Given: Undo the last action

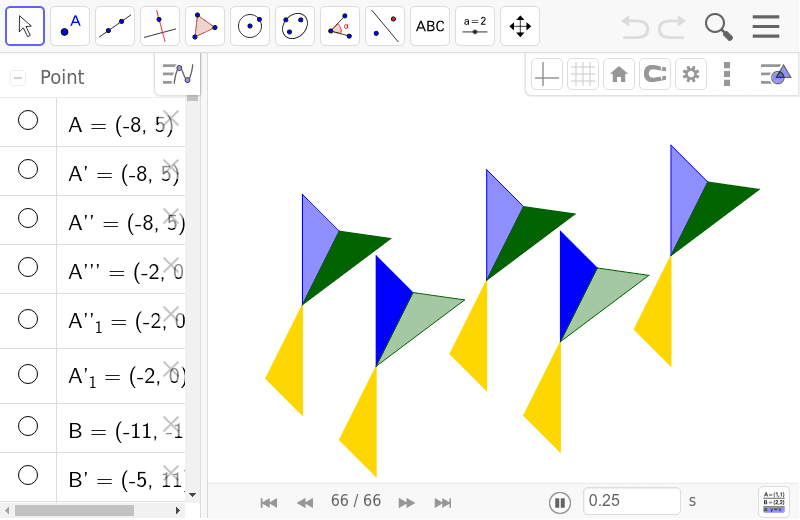Looking at the screenshot, I should pos(635,27).
